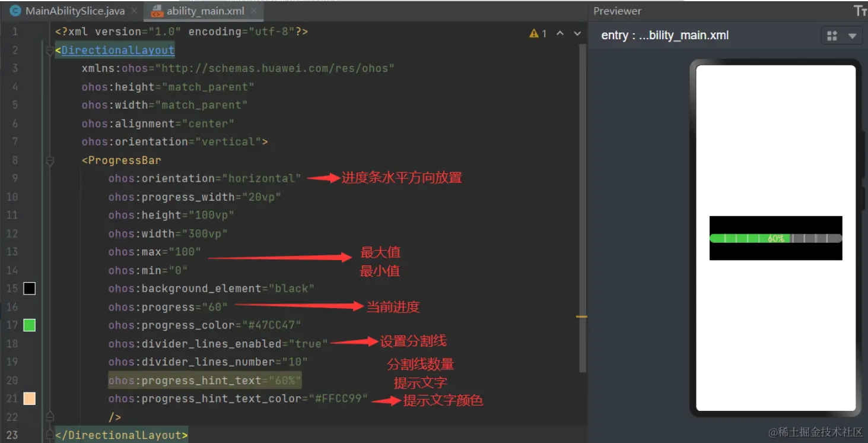
Task: Select the ability_main.xml editor tab
Action: (205, 11)
